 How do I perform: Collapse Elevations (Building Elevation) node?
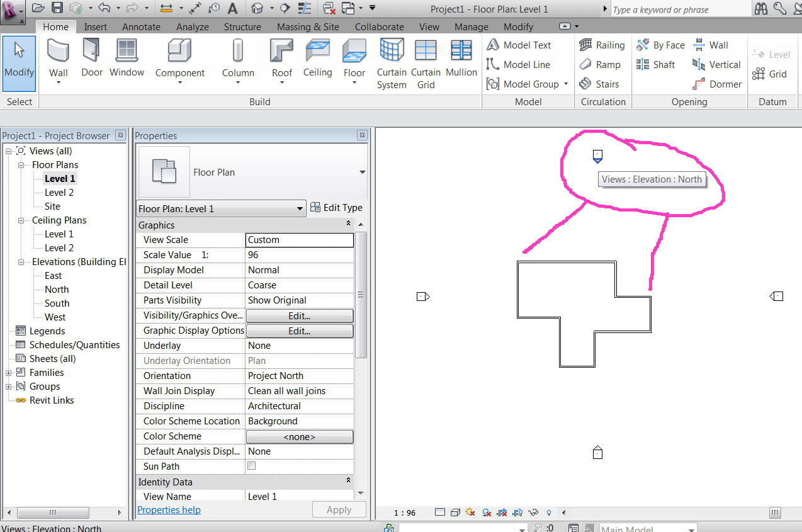21,262
